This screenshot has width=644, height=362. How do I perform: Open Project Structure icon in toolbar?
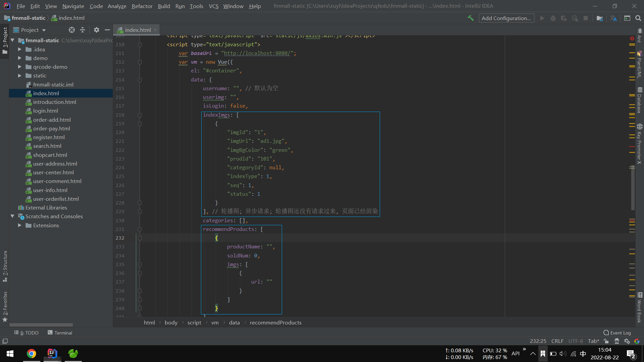coord(600,18)
